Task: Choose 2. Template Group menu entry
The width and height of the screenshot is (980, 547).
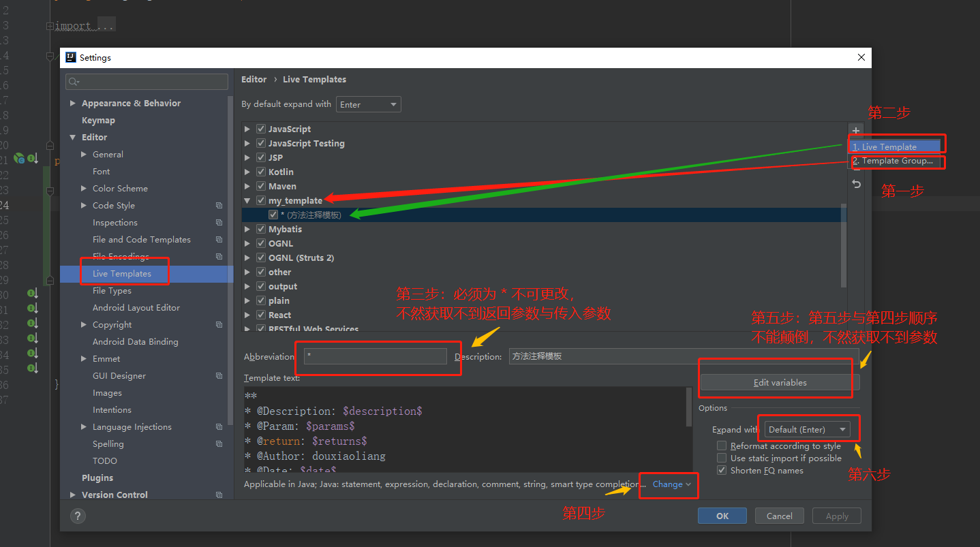Action: pyautogui.click(x=895, y=161)
